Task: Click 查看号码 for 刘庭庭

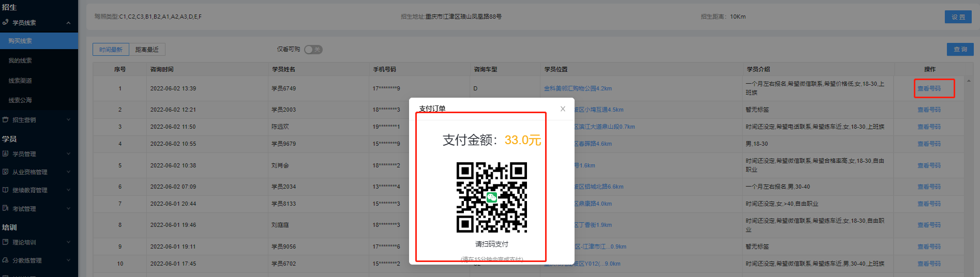Action: point(929,225)
